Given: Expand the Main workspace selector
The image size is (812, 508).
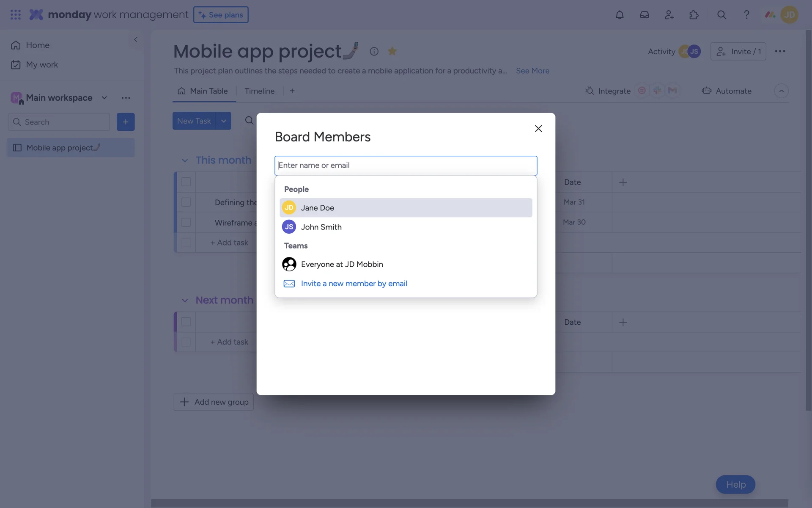Looking at the screenshot, I should coord(104,98).
